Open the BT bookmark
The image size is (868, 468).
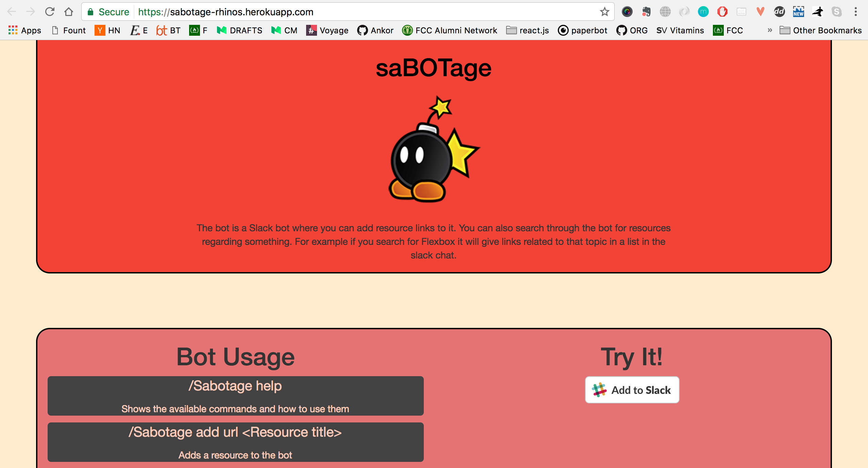pos(168,30)
